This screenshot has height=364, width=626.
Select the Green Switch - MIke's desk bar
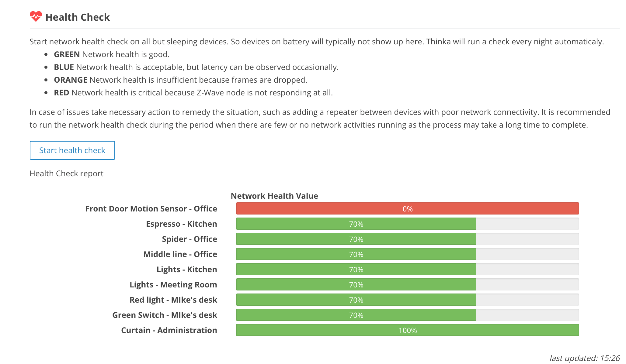pos(356,315)
